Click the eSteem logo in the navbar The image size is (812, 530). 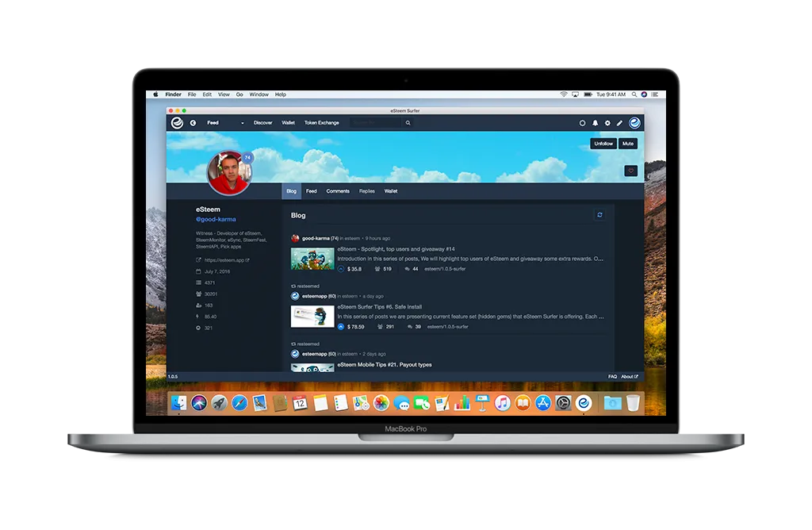click(x=177, y=123)
